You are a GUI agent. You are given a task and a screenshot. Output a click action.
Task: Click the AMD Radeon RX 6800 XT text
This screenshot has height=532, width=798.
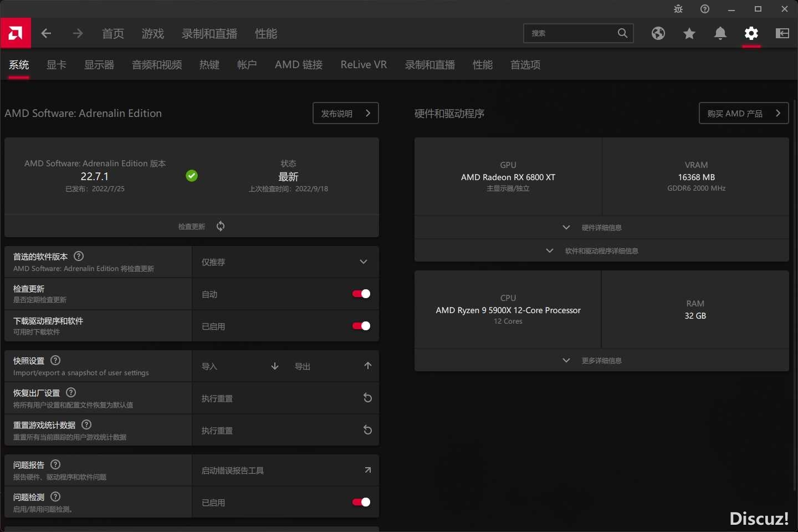coord(508,177)
